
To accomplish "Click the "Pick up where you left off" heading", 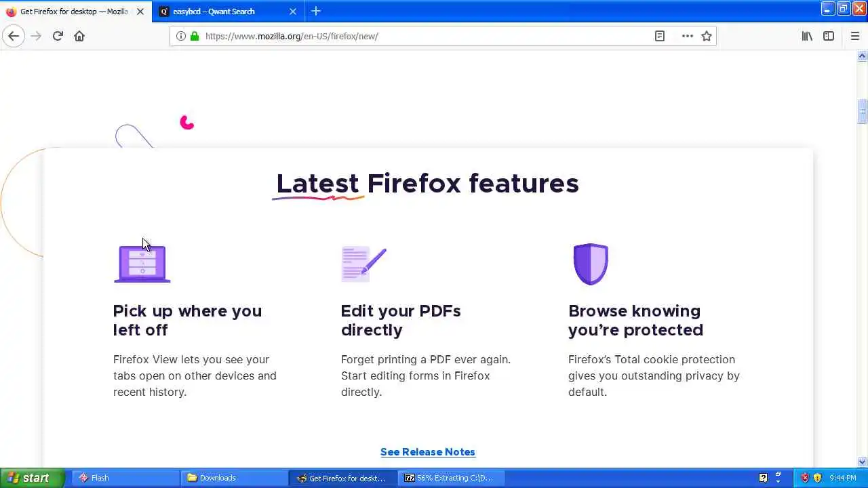I will pos(187,321).
